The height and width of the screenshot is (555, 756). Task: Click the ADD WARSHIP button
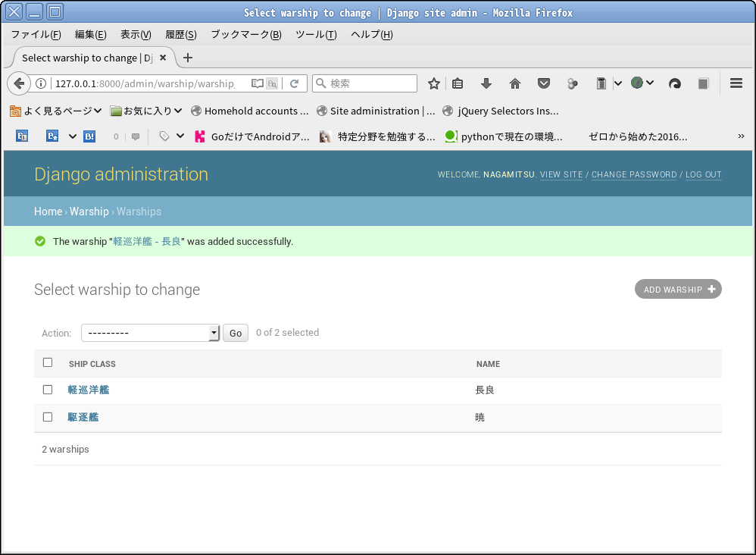click(678, 289)
